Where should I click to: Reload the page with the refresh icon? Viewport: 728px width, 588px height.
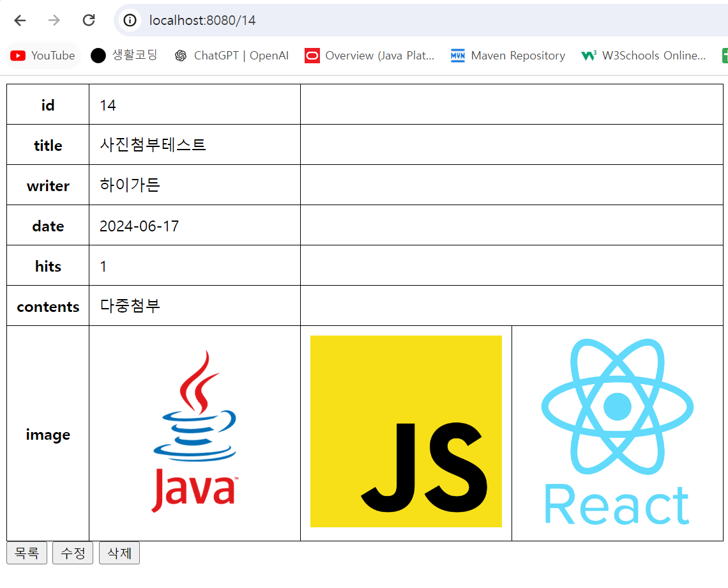(89, 20)
